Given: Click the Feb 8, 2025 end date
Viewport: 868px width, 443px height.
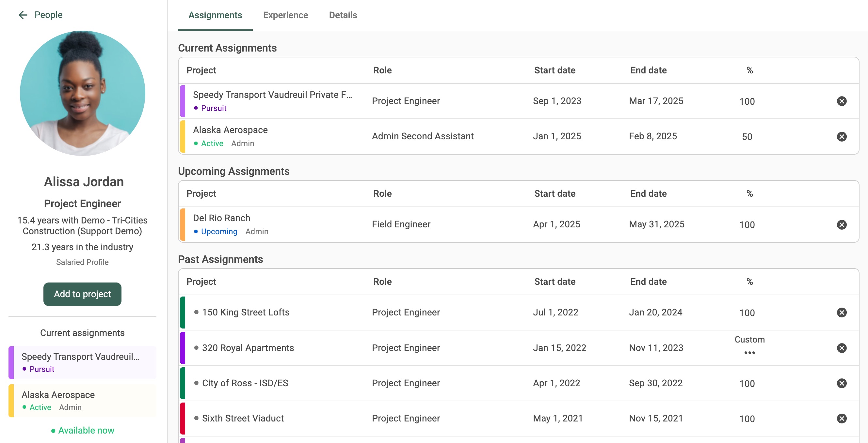Looking at the screenshot, I should [653, 136].
